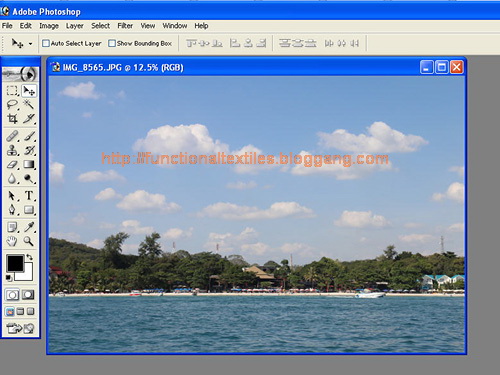The width and height of the screenshot is (500, 375).
Task: Select the Hand tool
Action: 12,241
